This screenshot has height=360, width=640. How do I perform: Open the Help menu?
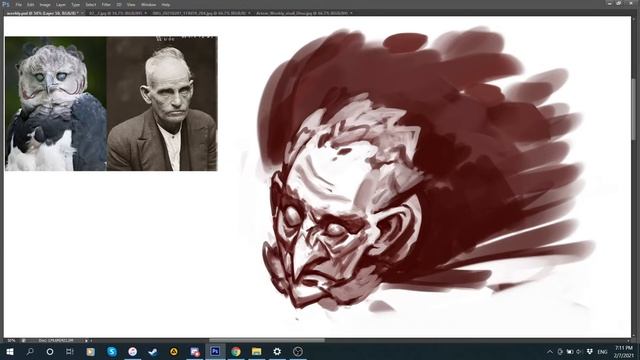[x=165, y=5]
